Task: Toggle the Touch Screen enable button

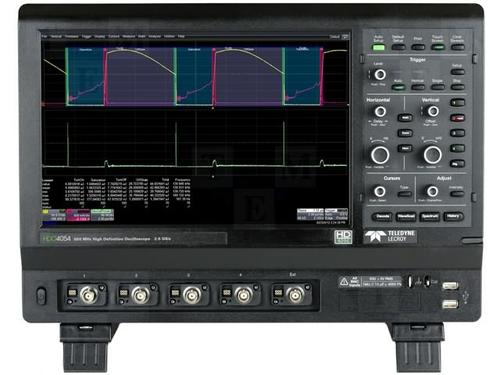Action: pos(437,48)
